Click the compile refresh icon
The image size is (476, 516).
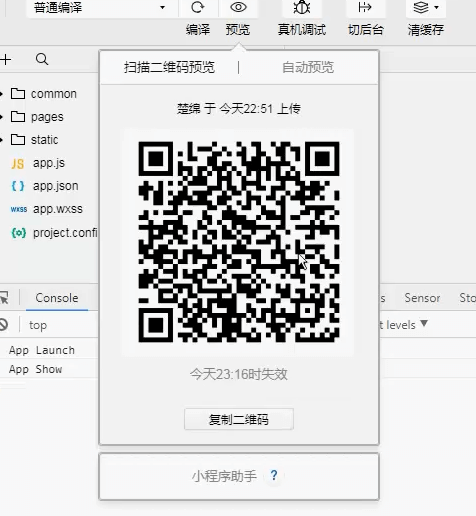point(198,7)
